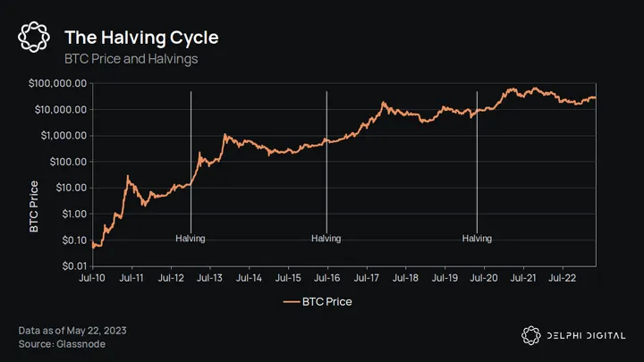Viewport: 644px width, 362px height.
Task: Select the BTC Price legend label
Action: [x=330, y=301]
